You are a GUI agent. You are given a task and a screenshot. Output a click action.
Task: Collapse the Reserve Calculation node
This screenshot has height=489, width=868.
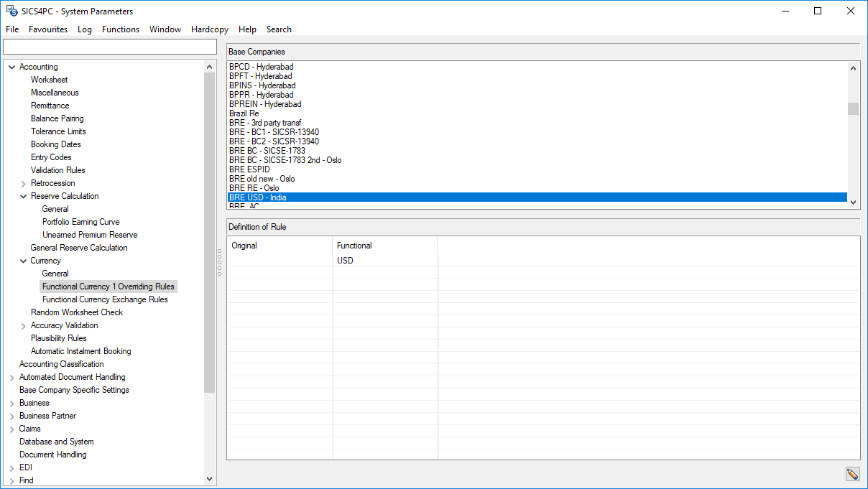click(23, 196)
